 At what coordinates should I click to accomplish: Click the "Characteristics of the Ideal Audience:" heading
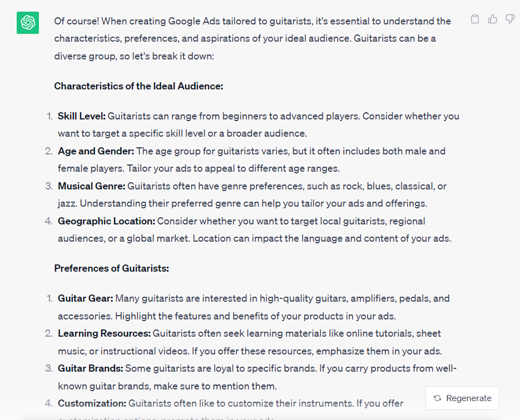point(138,86)
